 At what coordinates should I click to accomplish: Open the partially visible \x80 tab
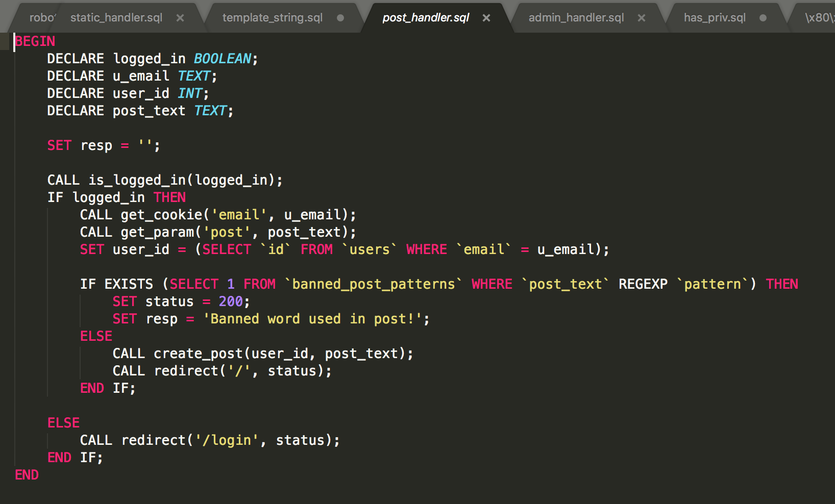(819, 18)
